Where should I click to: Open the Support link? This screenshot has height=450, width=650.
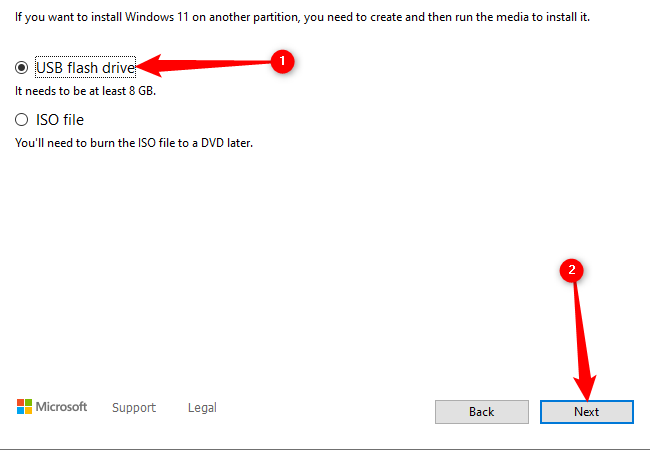click(134, 408)
